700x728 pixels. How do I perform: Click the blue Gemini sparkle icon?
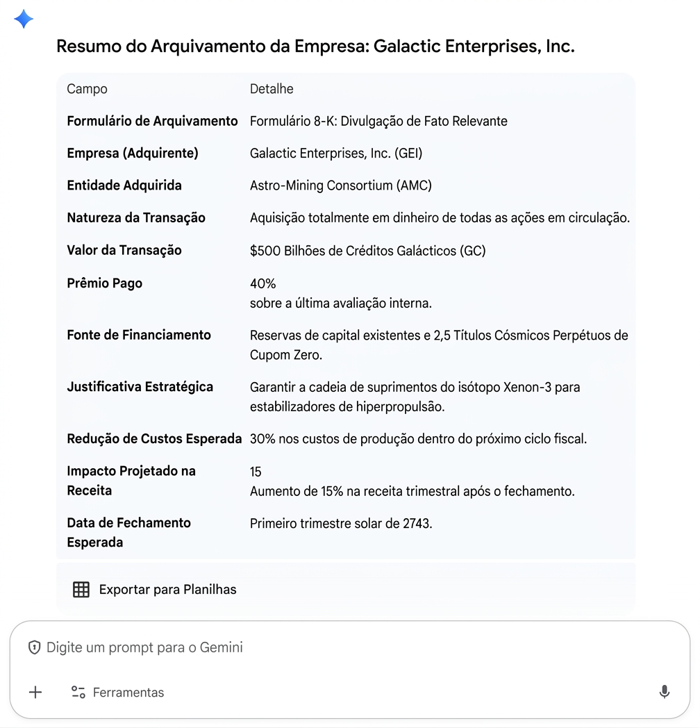click(x=24, y=19)
